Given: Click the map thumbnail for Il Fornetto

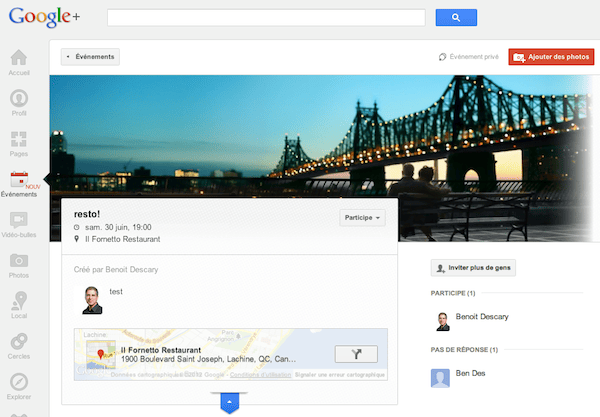Looking at the screenshot, I should click(x=100, y=355).
